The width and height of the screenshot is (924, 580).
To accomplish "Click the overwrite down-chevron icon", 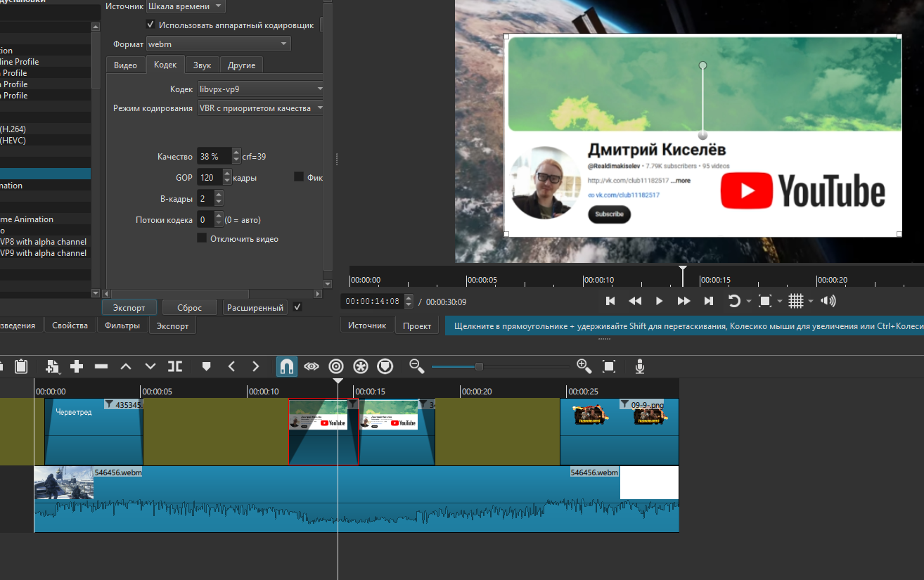I will (x=150, y=366).
